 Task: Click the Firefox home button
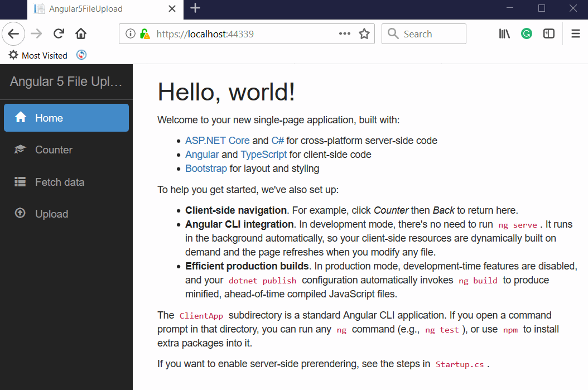point(80,33)
